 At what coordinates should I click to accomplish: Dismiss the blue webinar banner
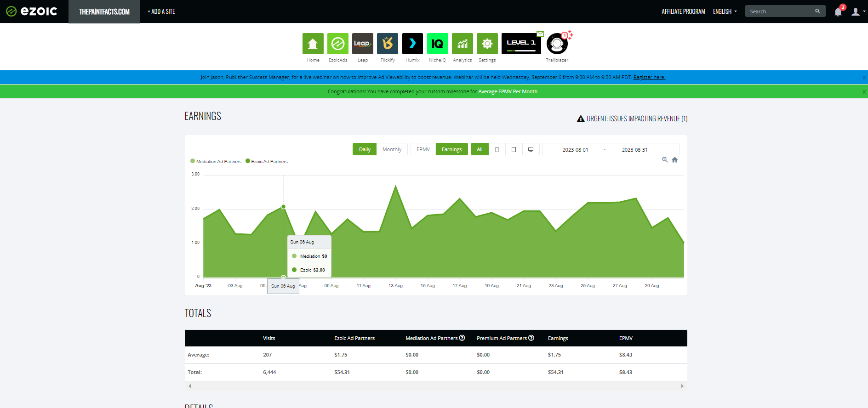point(864,78)
